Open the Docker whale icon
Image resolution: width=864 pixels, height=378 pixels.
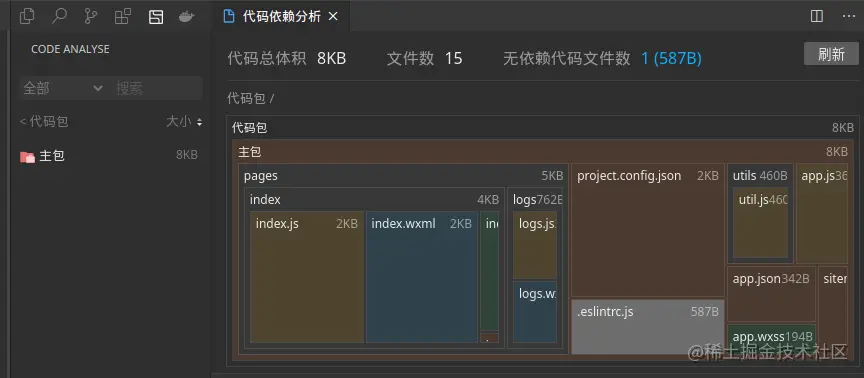click(x=187, y=17)
